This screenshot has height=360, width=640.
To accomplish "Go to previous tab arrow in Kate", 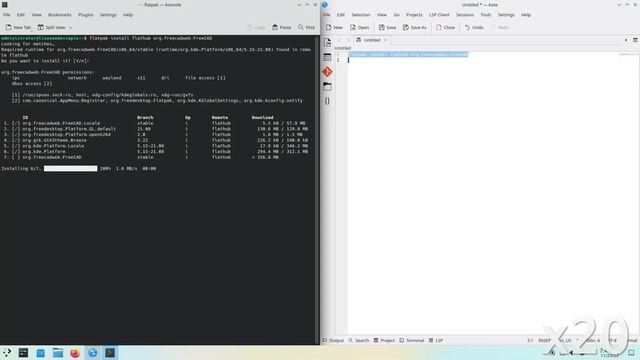I will (x=339, y=40).
